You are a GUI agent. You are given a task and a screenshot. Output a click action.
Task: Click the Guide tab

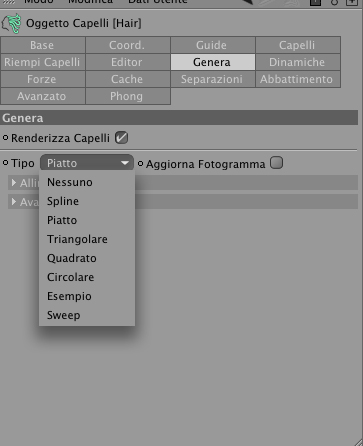(212, 45)
